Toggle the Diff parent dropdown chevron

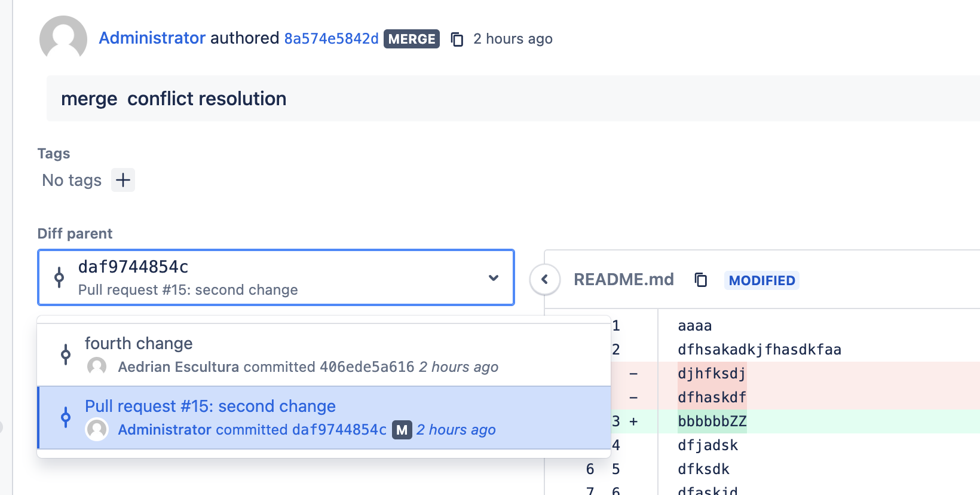click(494, 277)
